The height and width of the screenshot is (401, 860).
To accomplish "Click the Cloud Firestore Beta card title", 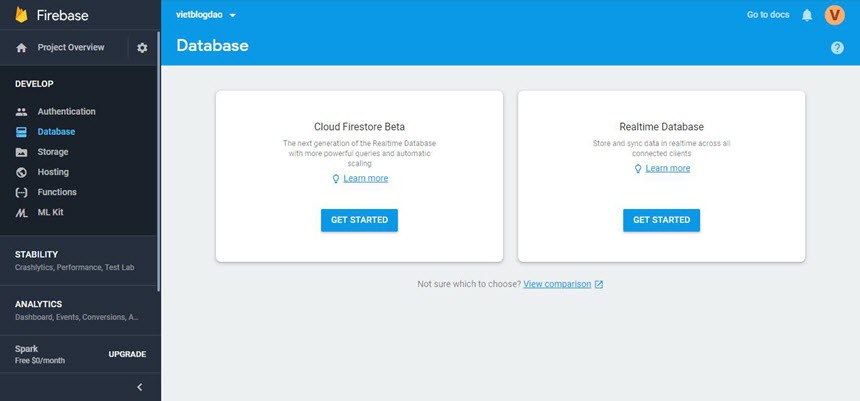I will pos(359,127).
